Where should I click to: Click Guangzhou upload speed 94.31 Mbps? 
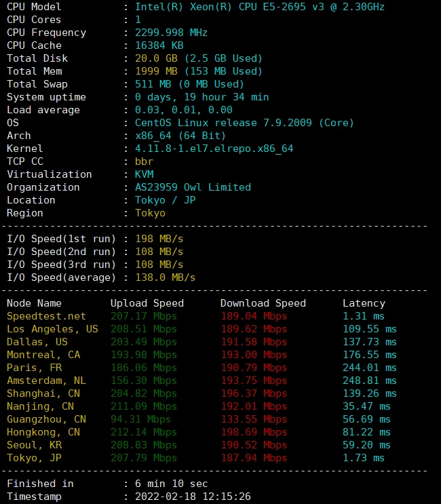[x=140, y=419]
